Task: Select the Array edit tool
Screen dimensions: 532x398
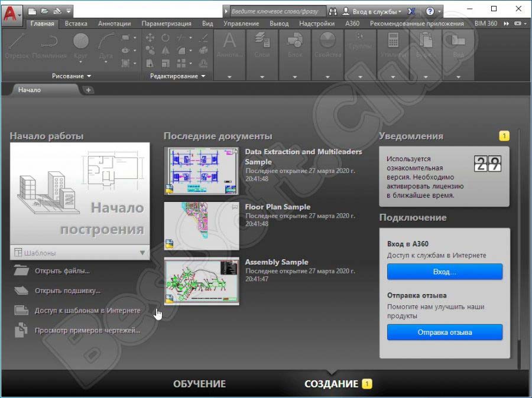Action: (x=181, y=63)
